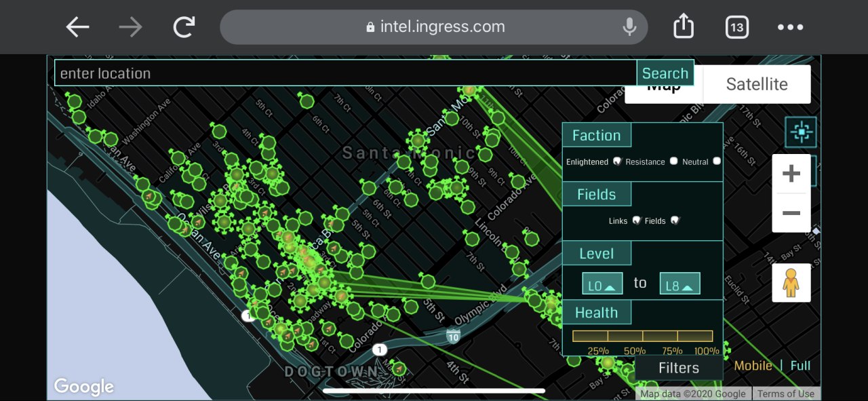The image size is (868, 401).
Task: Switch to Satellite map view
Action: click(x=757, y=84)
